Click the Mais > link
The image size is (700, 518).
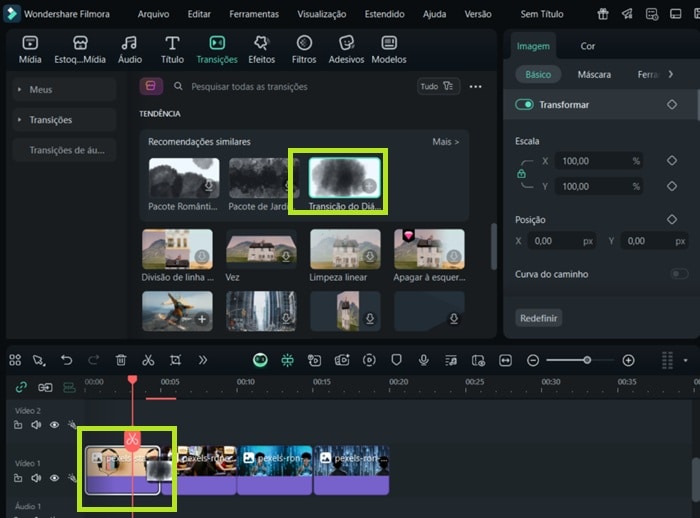(x=446, y=142)
